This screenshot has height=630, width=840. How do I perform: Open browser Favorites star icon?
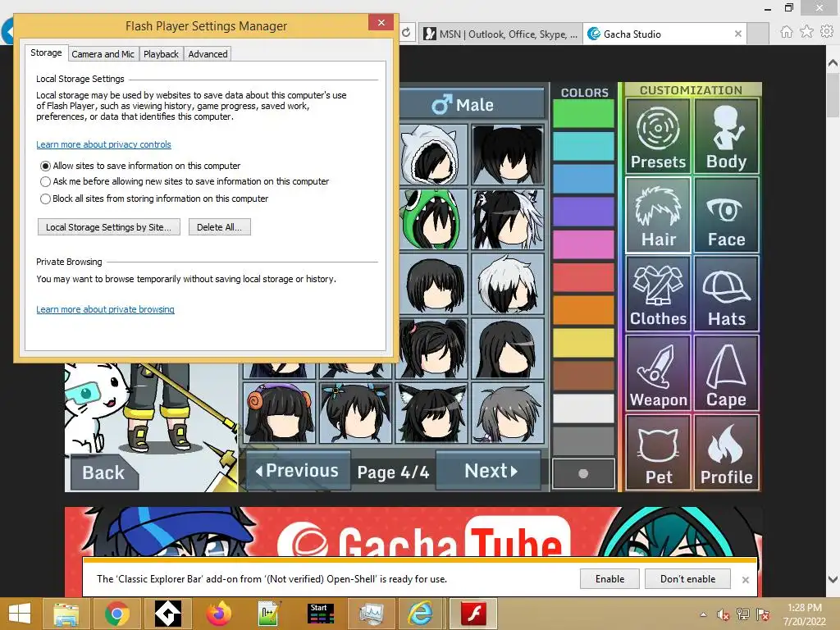coord(806,32)
